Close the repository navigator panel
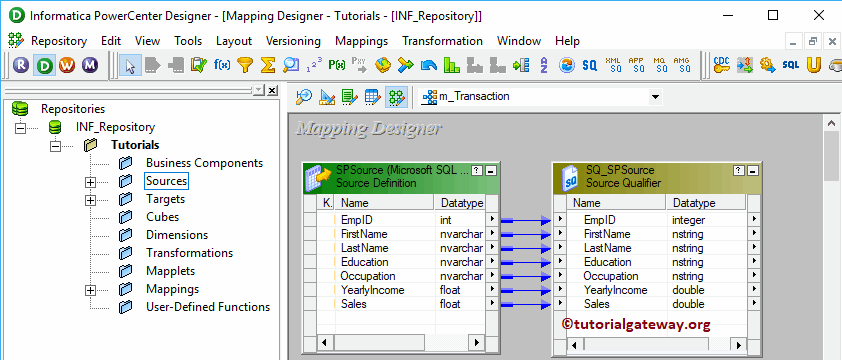The image size is (842, 360). tap(272, 90)
